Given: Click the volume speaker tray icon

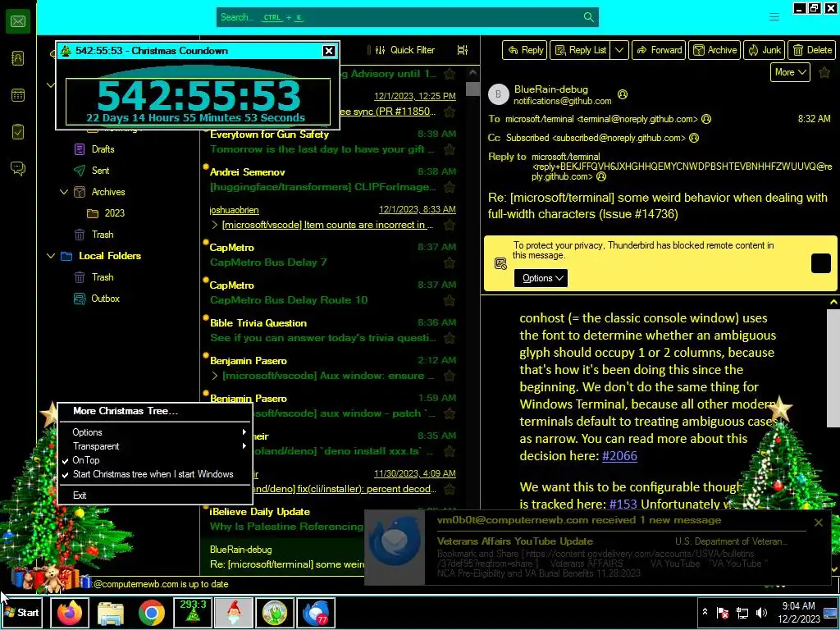Looking at the screenshot, I should (x=761, y=613).
